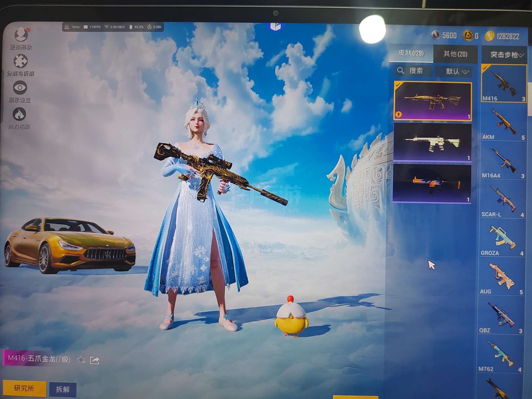532x399 pixels.
Task: Toggle the checked M416 weapon entry
Action: (x=504, y=83)
